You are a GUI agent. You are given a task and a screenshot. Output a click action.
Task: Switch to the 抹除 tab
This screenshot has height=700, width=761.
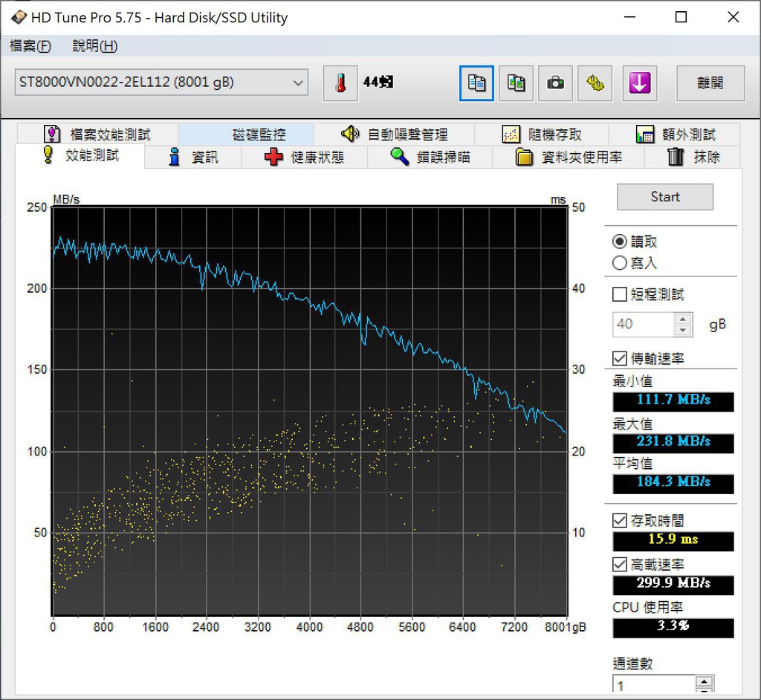click(693, 157)
